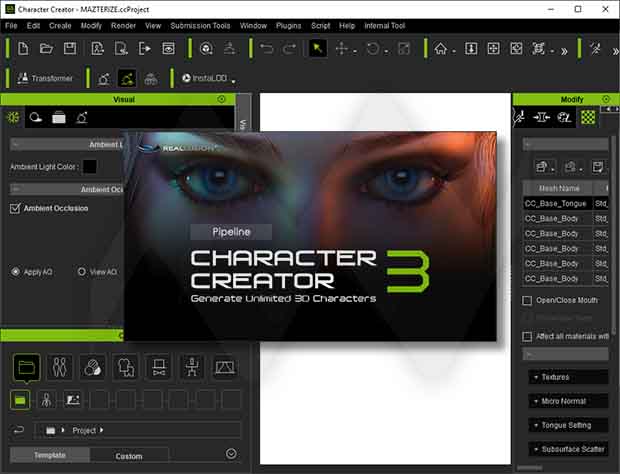Open the Help menu

[x=347, y=26]
